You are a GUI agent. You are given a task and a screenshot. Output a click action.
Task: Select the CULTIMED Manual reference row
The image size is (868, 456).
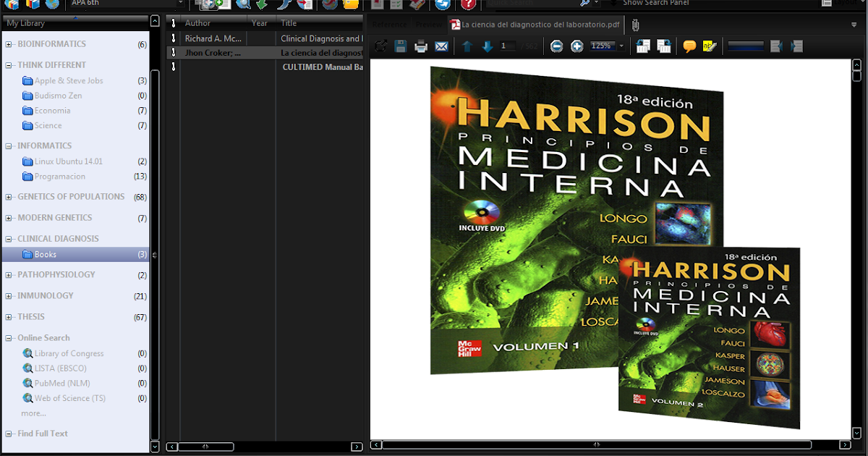pos(265,67)
